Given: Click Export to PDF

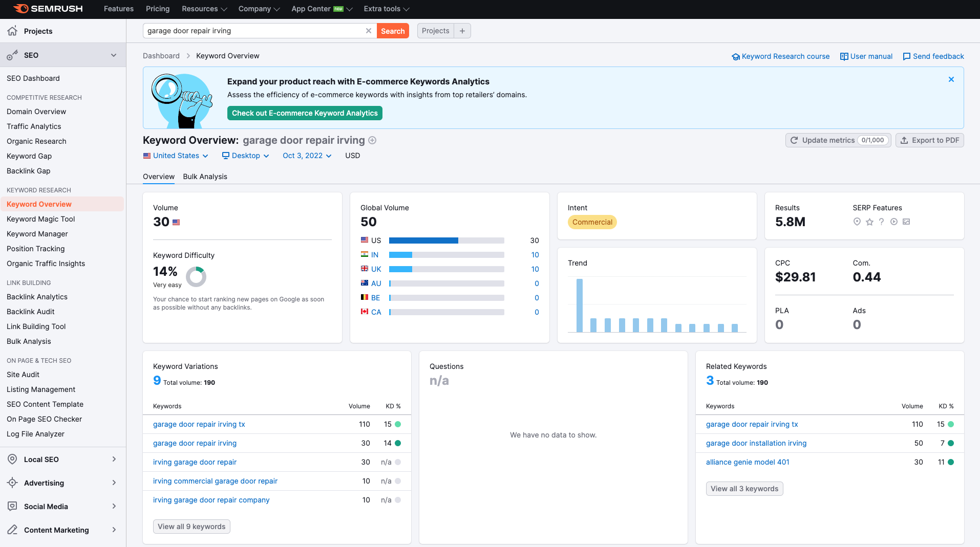Looking at the screenshot, I should (930, 140).
